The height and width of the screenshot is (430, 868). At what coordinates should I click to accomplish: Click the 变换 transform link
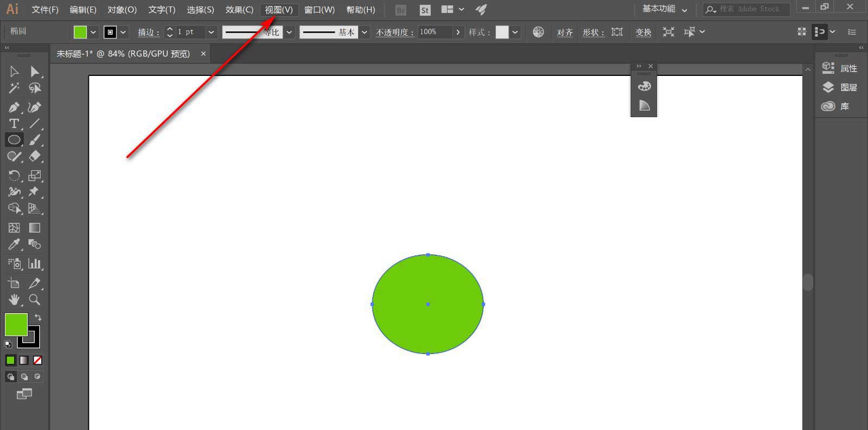643,32
